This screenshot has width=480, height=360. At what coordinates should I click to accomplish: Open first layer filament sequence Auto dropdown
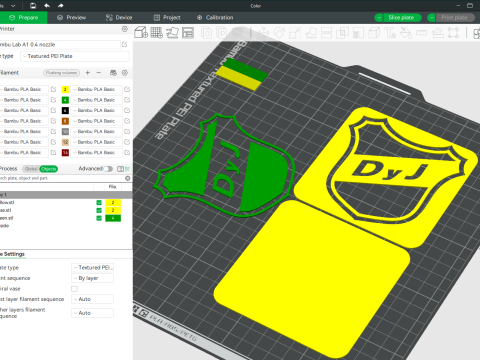click(x=92, y=299)
